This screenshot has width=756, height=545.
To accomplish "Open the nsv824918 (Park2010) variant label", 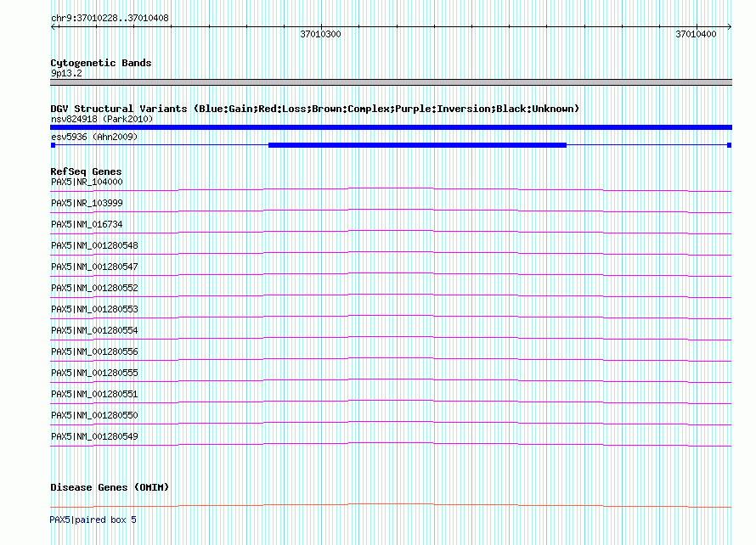I will point(102,119).
